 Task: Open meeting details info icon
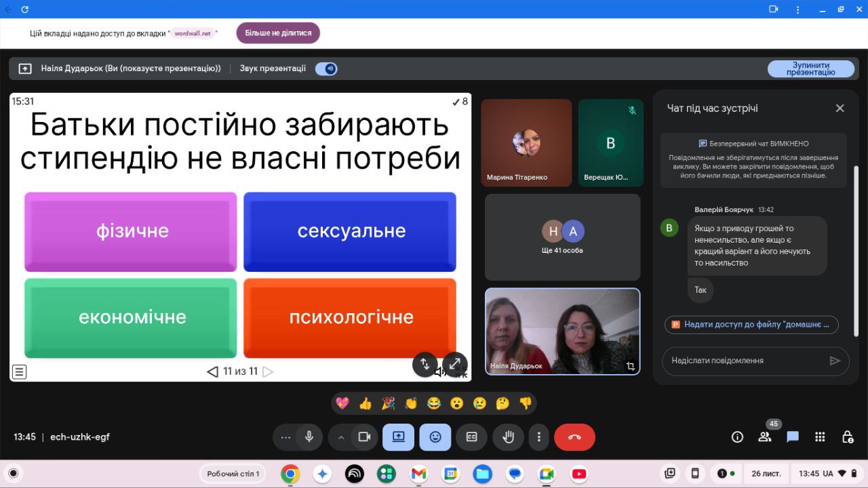pos(737,437)
